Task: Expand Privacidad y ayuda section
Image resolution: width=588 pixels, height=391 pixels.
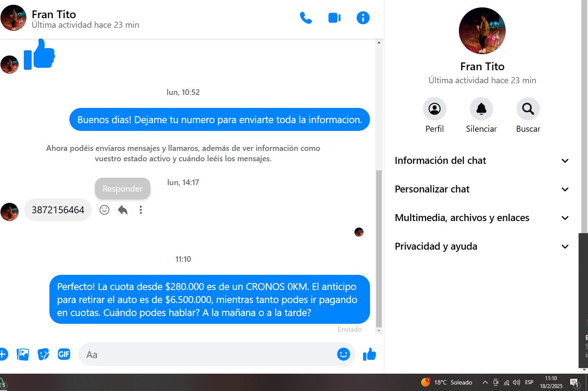Action: tap(482, 246)
